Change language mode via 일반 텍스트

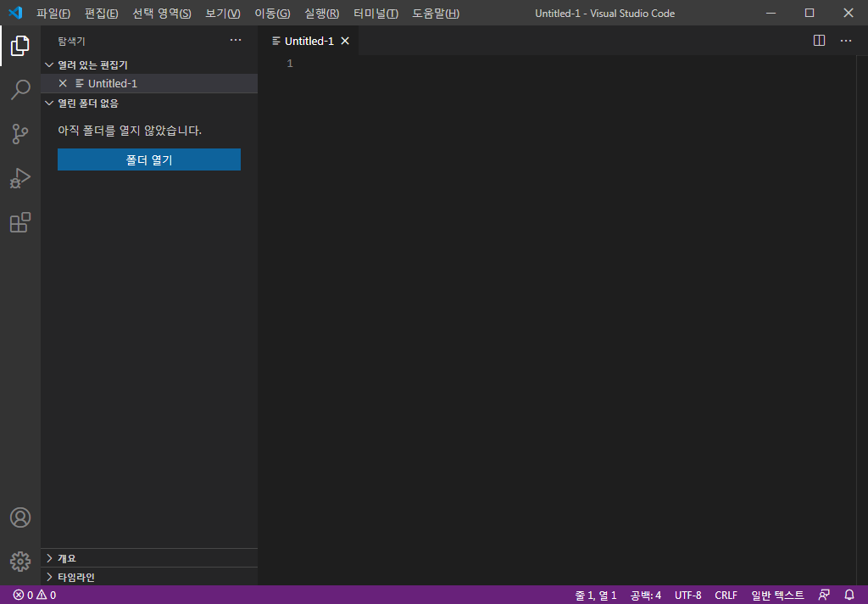coord(777,596)
